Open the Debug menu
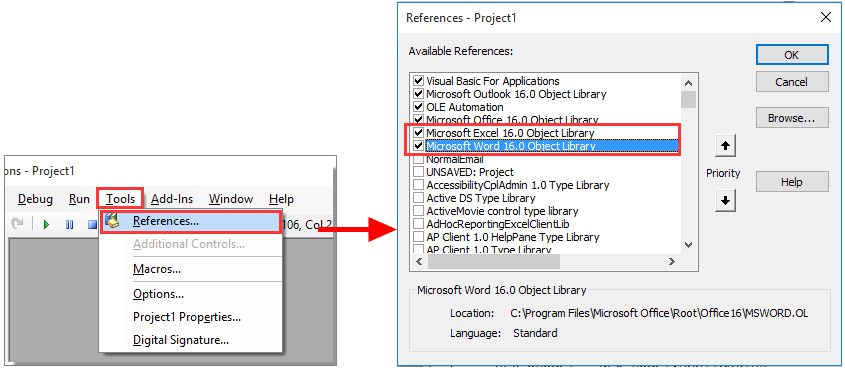The image size is (845, 370). pos(36,199)
